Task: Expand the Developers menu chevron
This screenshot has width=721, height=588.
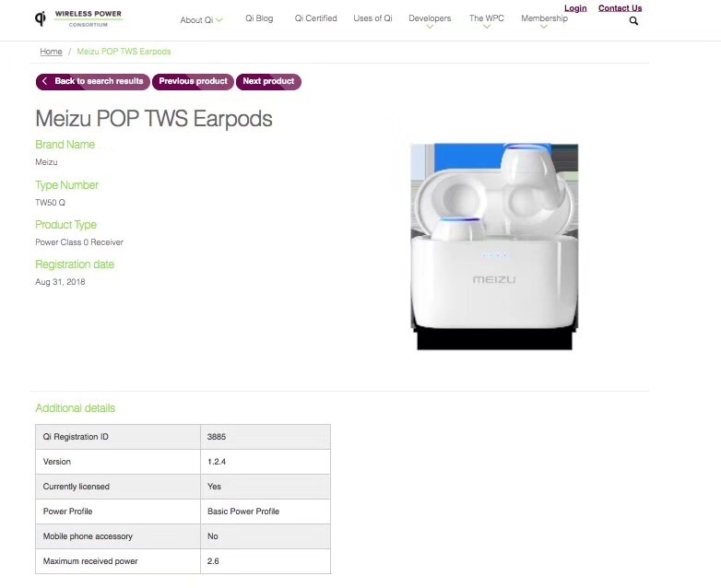Action: tap(430, 27)
